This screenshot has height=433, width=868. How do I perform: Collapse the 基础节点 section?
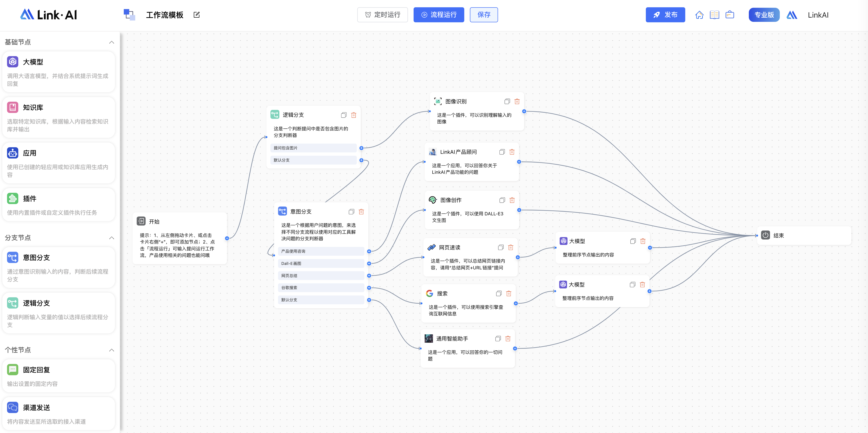(111, 43)
